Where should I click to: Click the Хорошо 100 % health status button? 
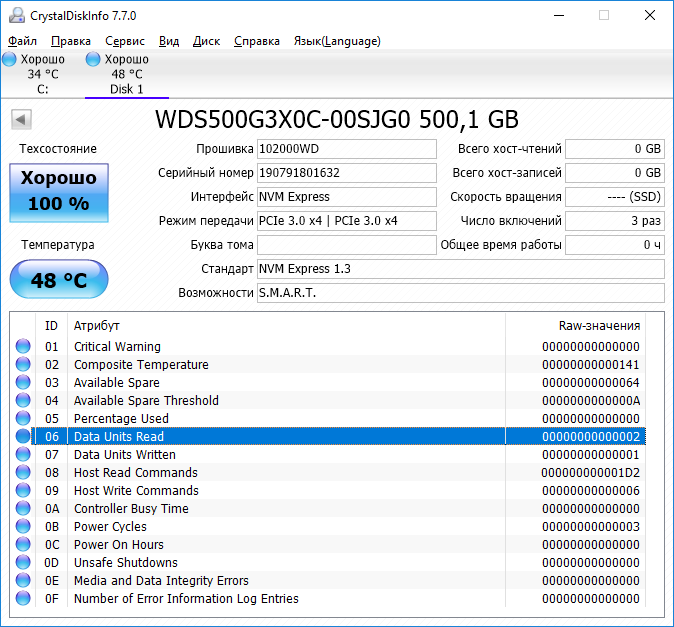click(58, 191)
